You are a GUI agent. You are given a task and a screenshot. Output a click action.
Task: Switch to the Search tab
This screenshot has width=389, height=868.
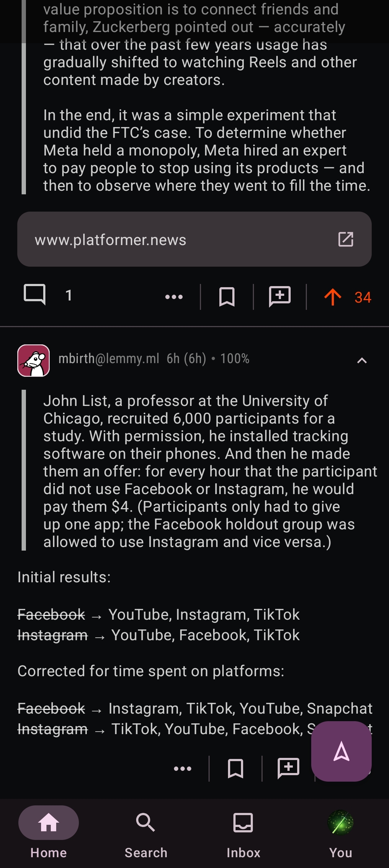146,831
